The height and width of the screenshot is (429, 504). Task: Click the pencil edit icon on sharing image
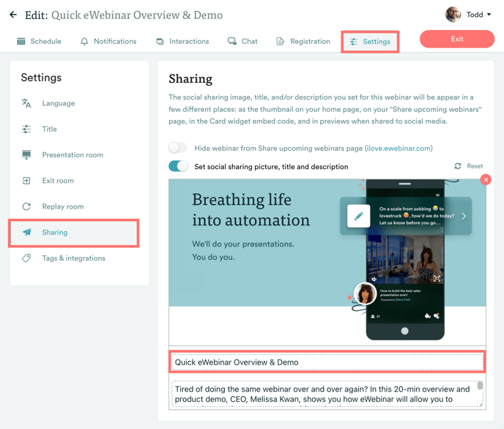click(359, 216)
